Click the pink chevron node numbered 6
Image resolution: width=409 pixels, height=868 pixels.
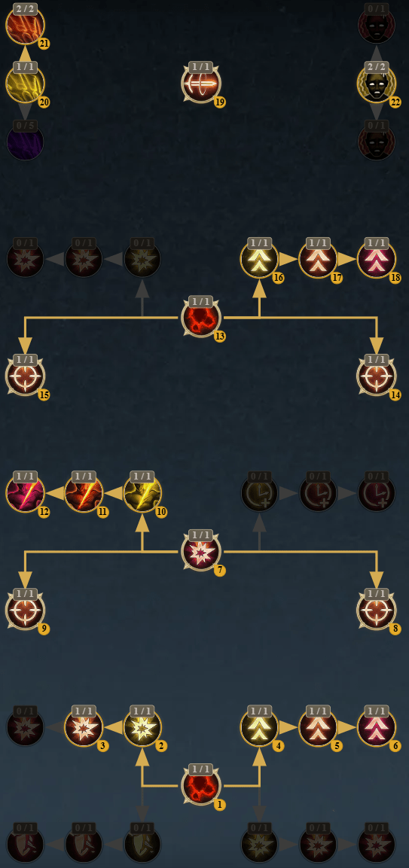coord(377,727)
